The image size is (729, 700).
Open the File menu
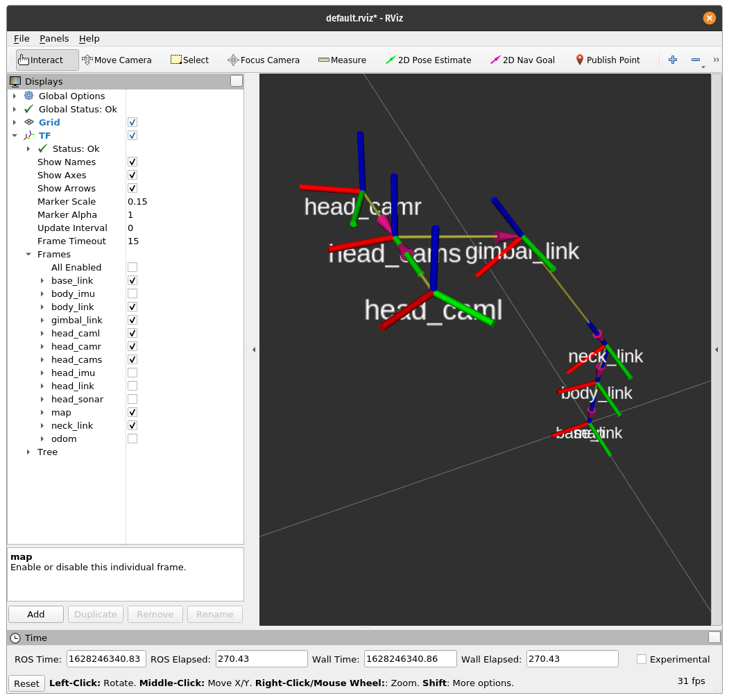tap(22, 38)
